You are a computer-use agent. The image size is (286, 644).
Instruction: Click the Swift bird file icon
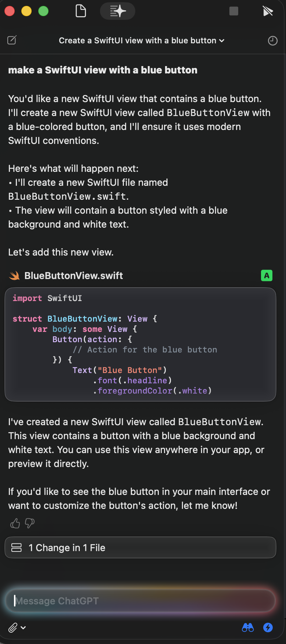click(x=14, y=276)
